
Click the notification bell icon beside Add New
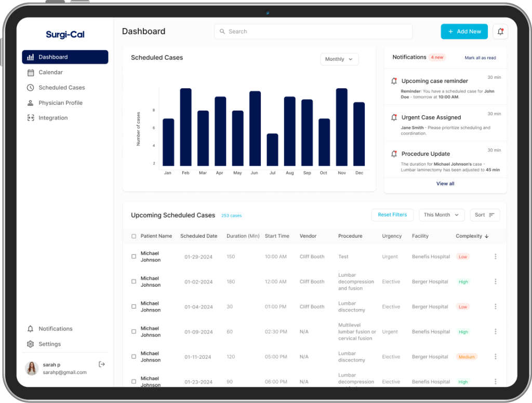tap(500, 32)
